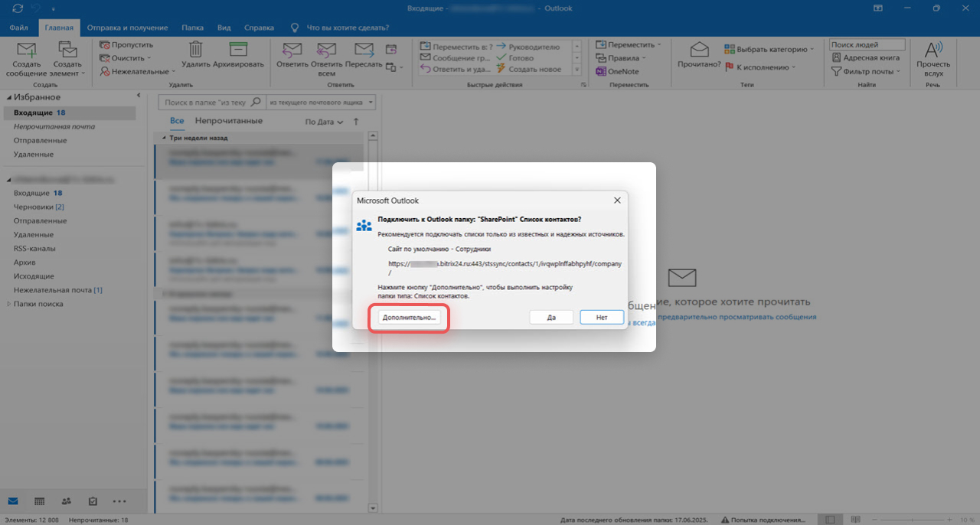Click the Mail icon in bottom navigation
Image resolution: width=980 pixels, height=525 pixels.
pos(13,501)
